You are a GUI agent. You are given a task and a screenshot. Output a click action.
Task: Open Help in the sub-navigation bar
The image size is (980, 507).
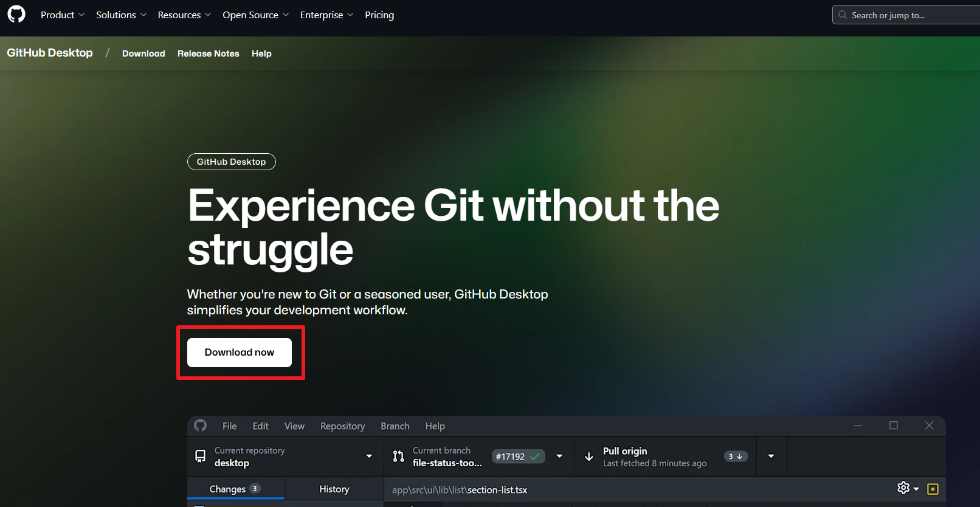click(261, 53)
